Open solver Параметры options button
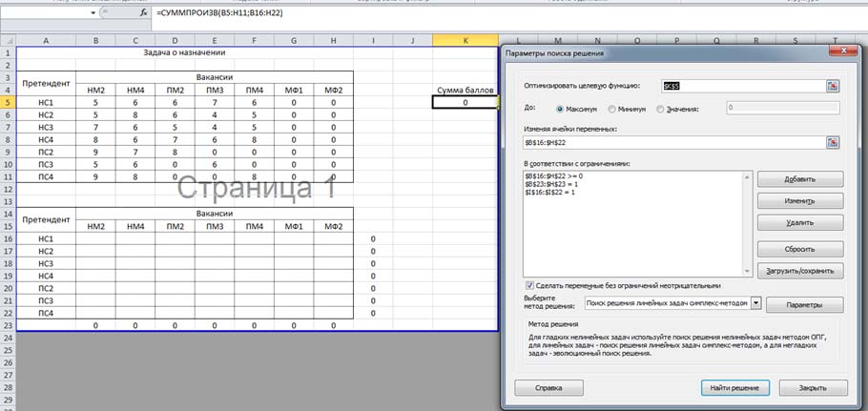This screenshot has height=411, width=868. coord(804,305)
